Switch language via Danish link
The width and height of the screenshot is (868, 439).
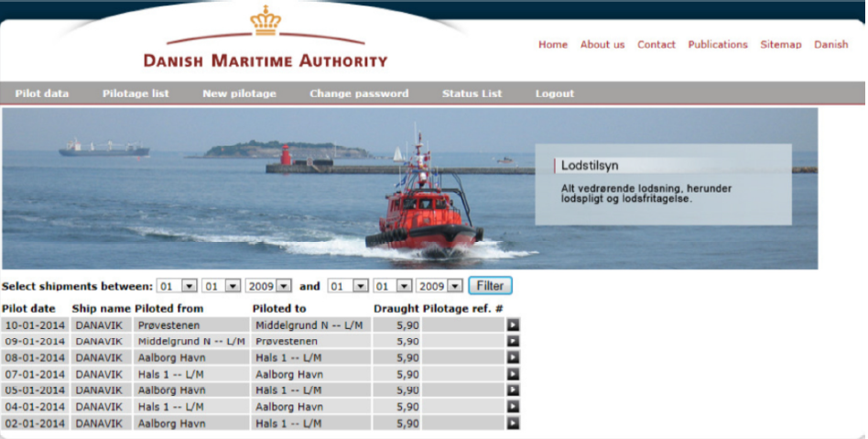coord(830,44)
